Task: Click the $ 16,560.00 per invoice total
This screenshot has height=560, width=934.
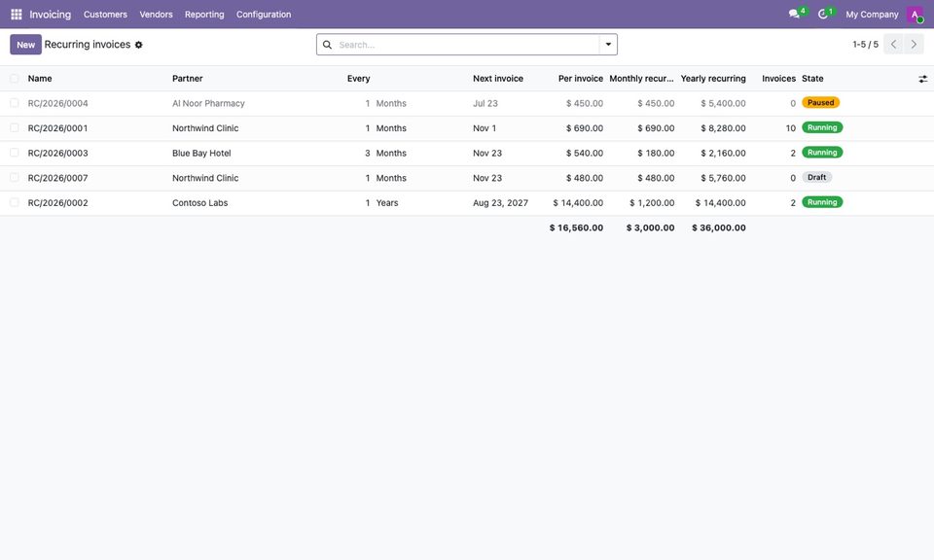Action: click(x=576, y=227)
